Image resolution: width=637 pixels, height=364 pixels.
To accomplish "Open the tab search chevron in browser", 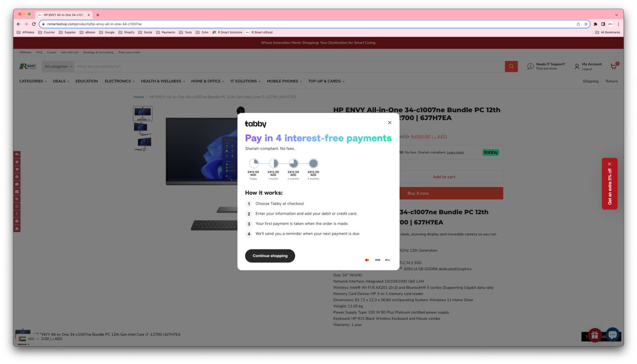I will [x=616, y=15].
